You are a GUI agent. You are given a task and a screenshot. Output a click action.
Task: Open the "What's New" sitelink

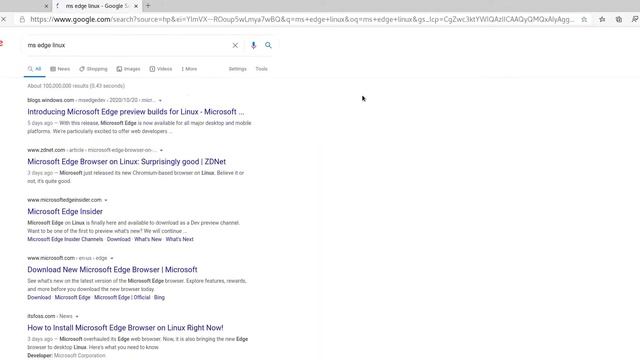pos(148,239)
